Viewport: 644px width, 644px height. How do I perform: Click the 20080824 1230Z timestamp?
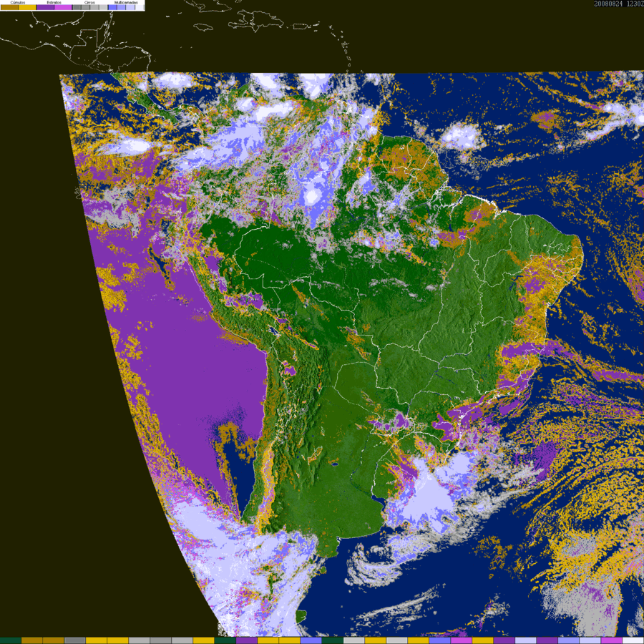pyautogui.click(x=618, y=4)
